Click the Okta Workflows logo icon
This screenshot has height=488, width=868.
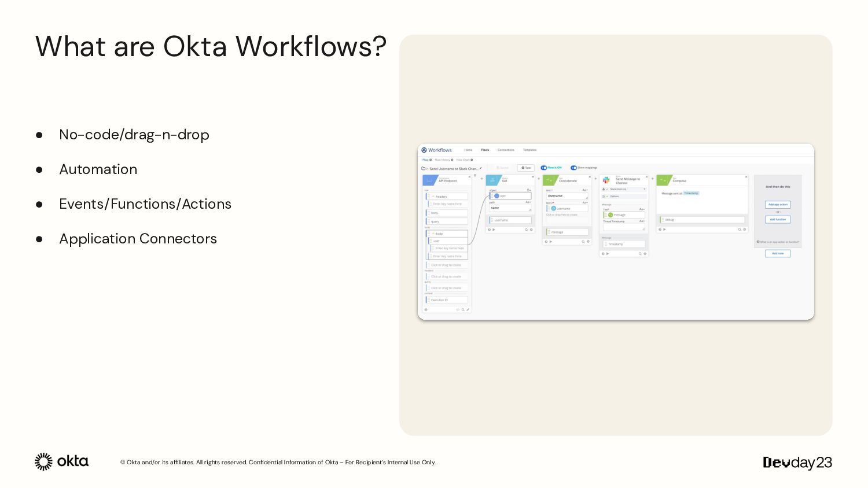pos(424,150)
